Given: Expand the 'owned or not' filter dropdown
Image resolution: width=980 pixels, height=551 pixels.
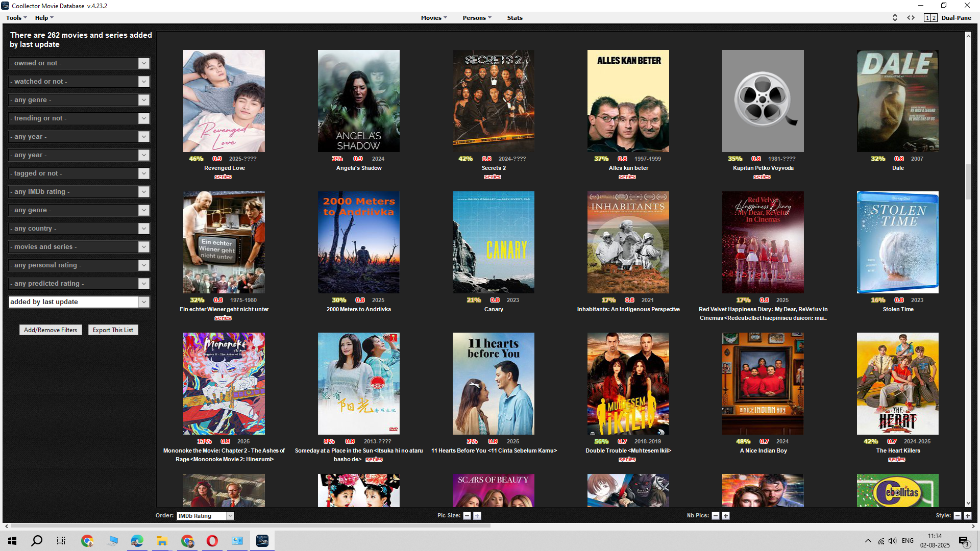Looking at the screenshot, I should [144, 63].
